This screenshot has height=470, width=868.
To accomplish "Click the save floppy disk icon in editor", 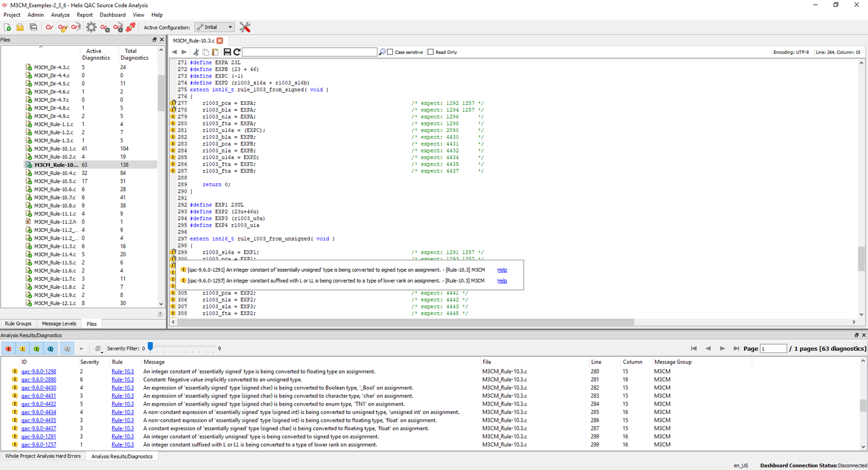I will 227,52.
